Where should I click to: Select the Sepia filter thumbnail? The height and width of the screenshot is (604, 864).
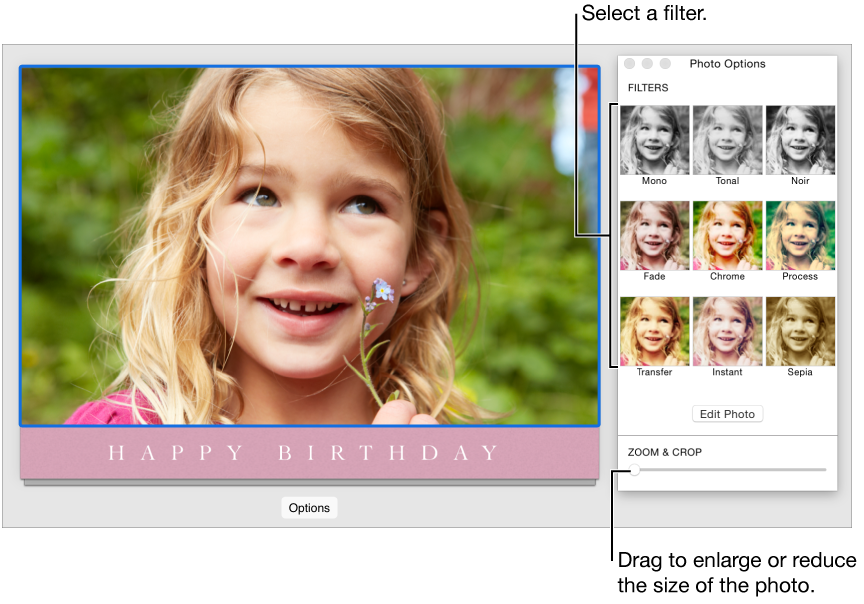(800, 331)
